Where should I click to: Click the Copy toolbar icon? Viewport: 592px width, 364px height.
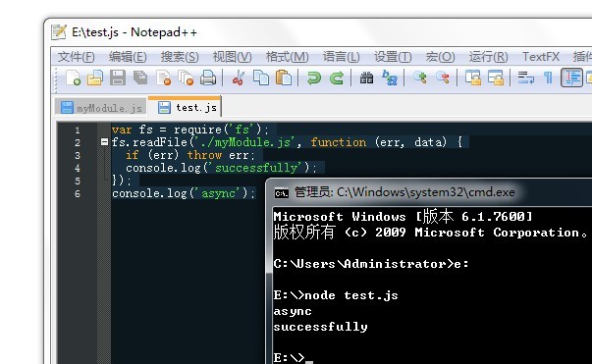tap(261, 78)
